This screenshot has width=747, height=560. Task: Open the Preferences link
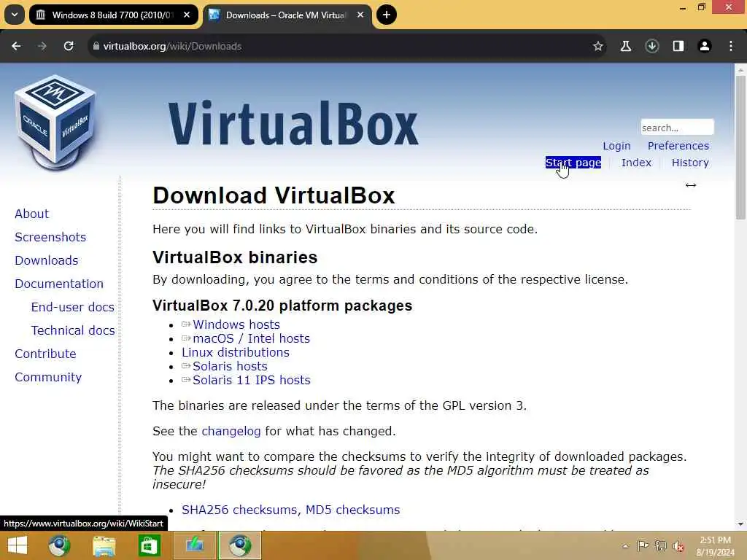pyautogui.click(x=678, y=146)
